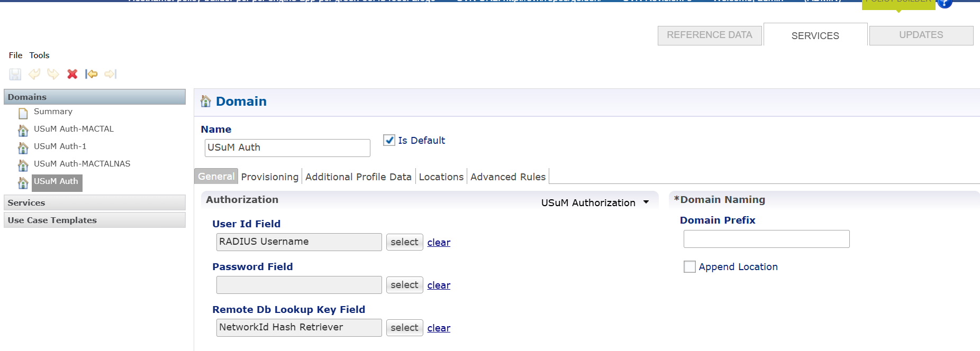Click the red X delete icon
Image resolution: width=980 pixels, height=351 pixels.
click(x=72, y=74)
